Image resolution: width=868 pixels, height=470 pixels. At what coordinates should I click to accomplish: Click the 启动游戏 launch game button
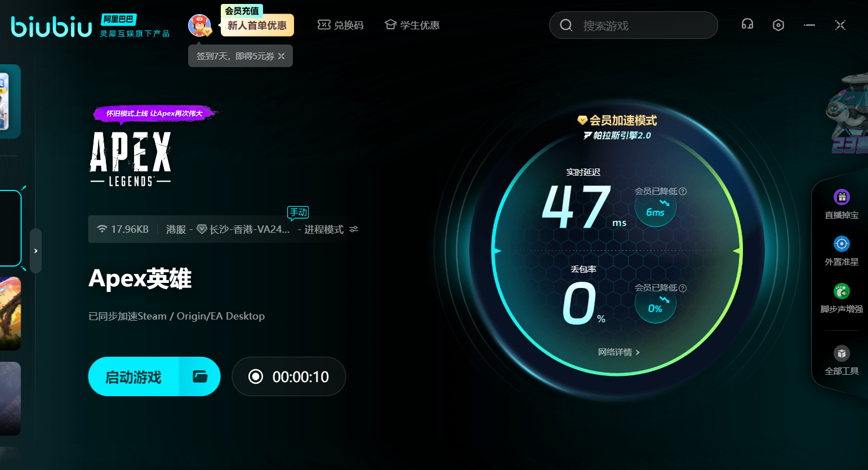(133, 376)
